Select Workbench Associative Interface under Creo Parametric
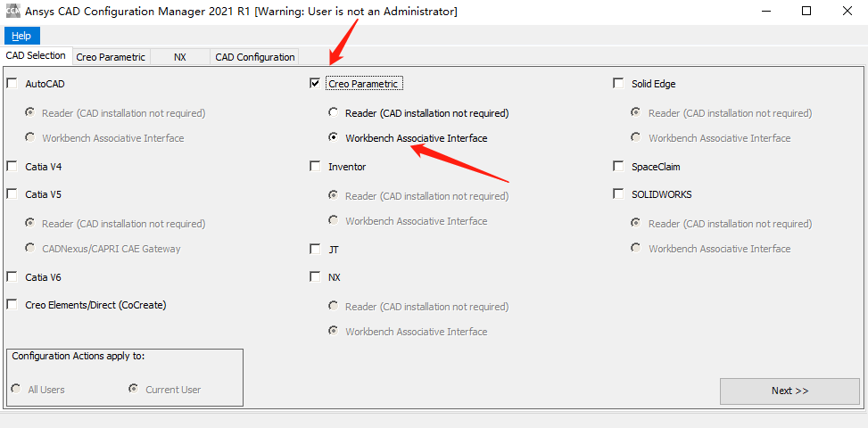This screenshot has height=428, width=868. [334, 137]
